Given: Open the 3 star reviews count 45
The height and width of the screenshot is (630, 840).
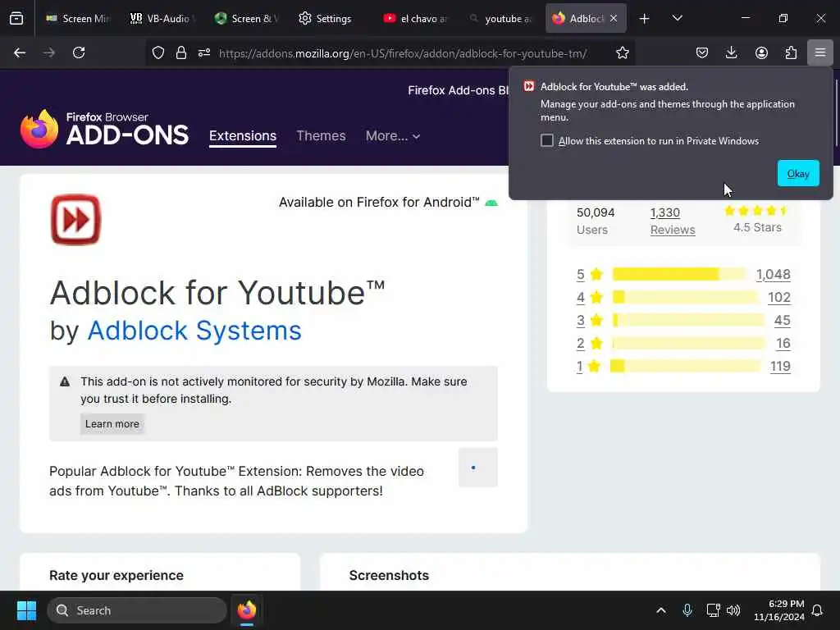Looking at the screenshot, I should click(782, 321).
